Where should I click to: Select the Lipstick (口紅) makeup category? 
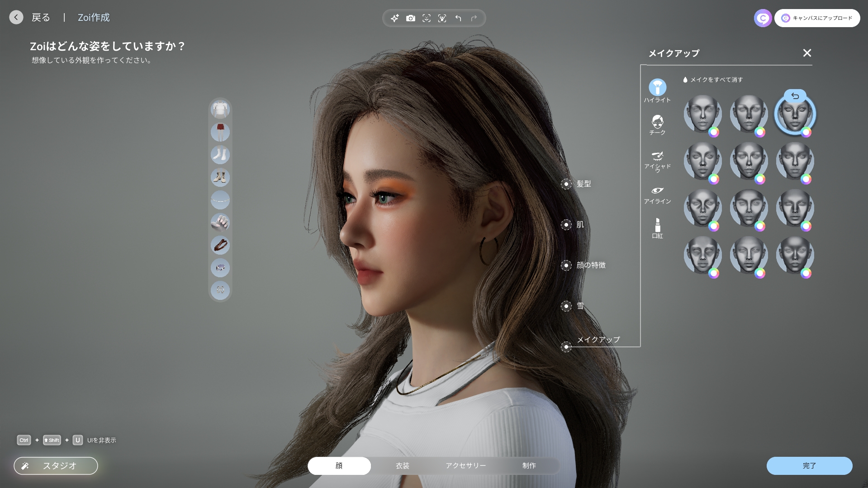657,228
